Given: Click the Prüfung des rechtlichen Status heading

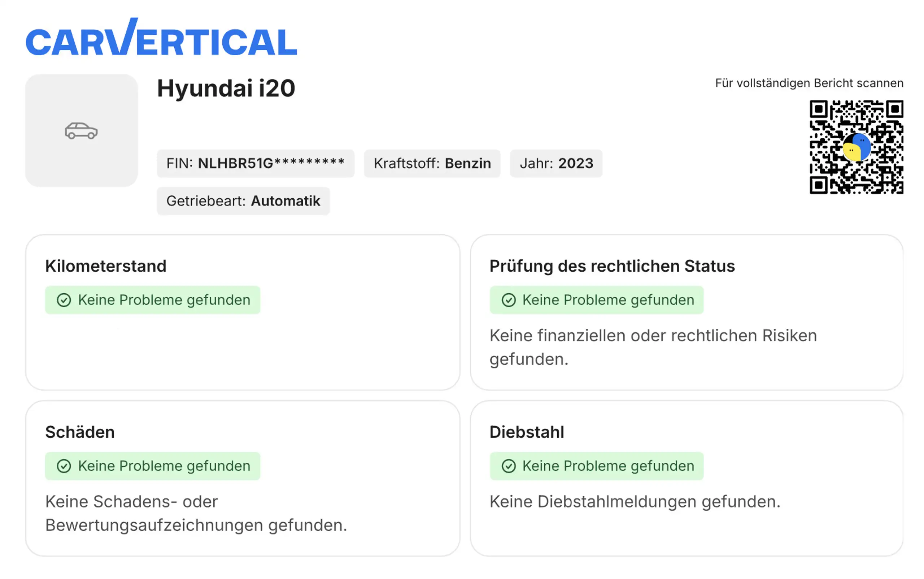Looking at the screenshot, I should [612, 266].
